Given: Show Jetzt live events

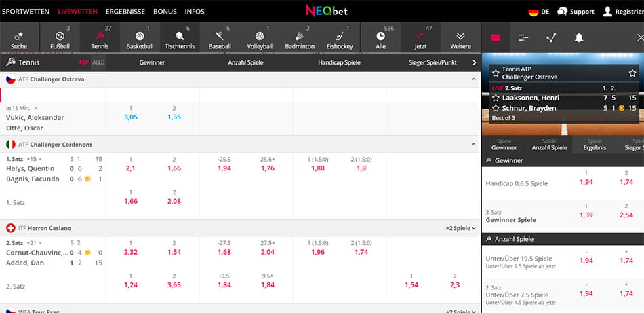Looking at the screenshot, I should [420, 37].
